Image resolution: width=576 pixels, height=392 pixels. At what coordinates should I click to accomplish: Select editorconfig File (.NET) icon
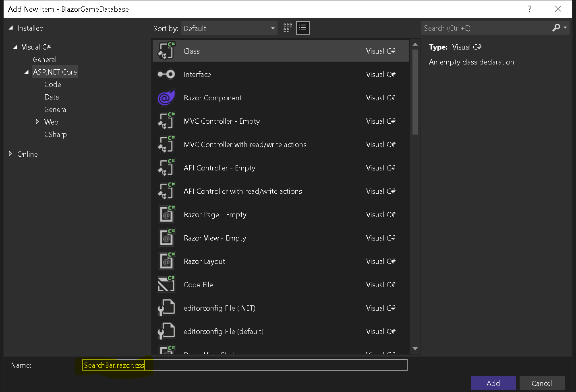pyautogui.click(x=166, y=308)
